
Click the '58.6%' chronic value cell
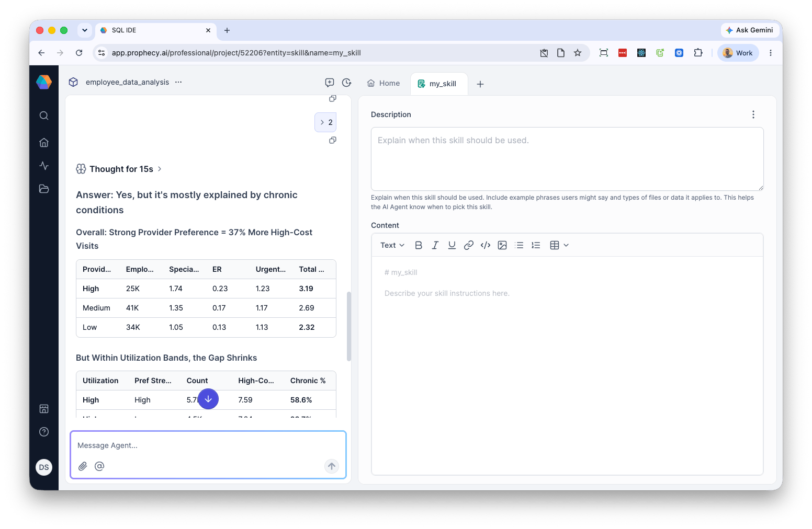tap(301, 400)
